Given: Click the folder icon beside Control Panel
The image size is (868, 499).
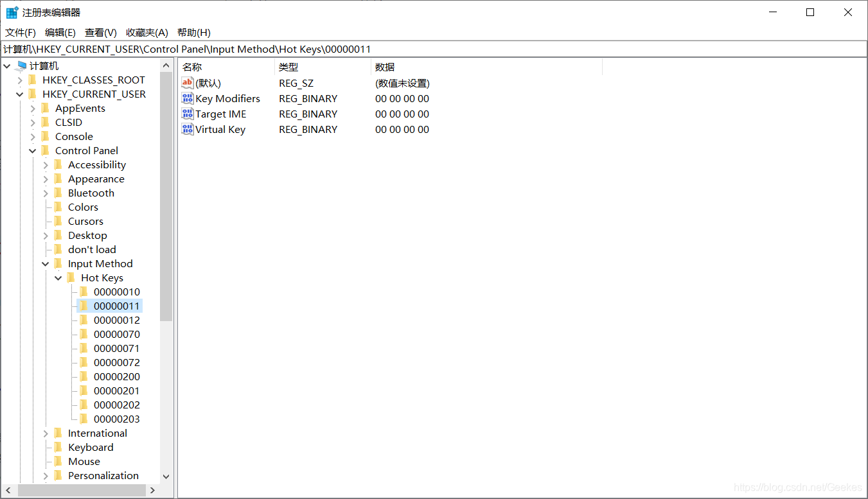Looking at the screenshot, I should 45,150.
